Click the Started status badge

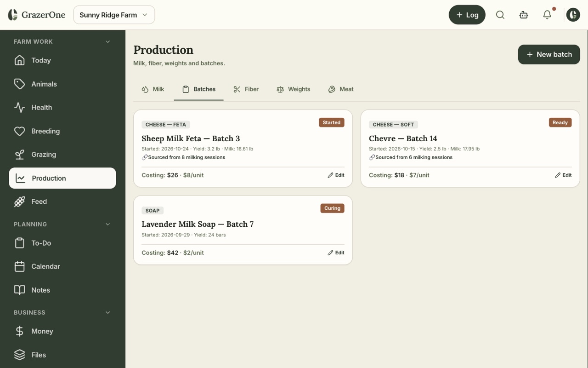pyautogui.click(x=332, y=123)
